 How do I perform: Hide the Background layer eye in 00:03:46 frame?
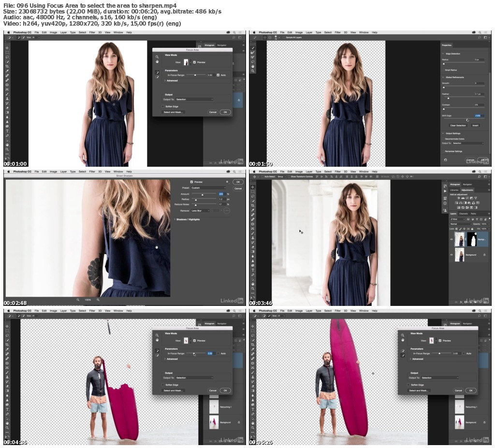click(x=451, y=255)
